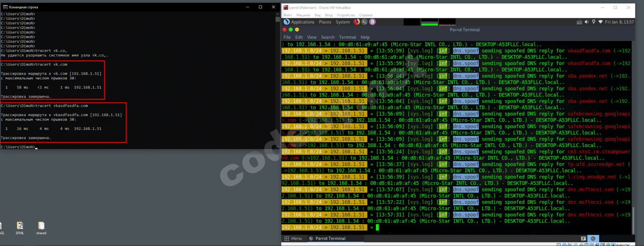This screenshot has height=246, width=644.
Task: Click the [inf] tag on the 13:57:31 line
Action: pos(443,215)
